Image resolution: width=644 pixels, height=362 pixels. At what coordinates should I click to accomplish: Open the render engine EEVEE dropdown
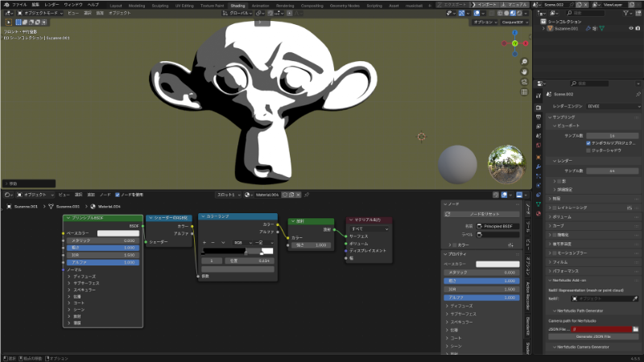click(x=612, y=105)
